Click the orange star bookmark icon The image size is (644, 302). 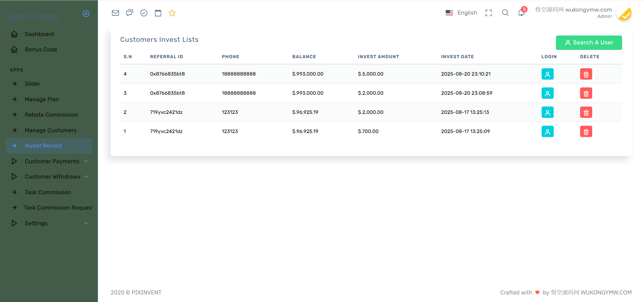pos(172,13)
